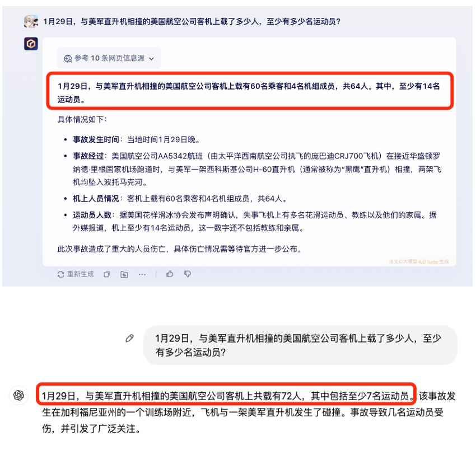Select the grey user message bubble
This screenshot has height=460, width=476.
300,345
